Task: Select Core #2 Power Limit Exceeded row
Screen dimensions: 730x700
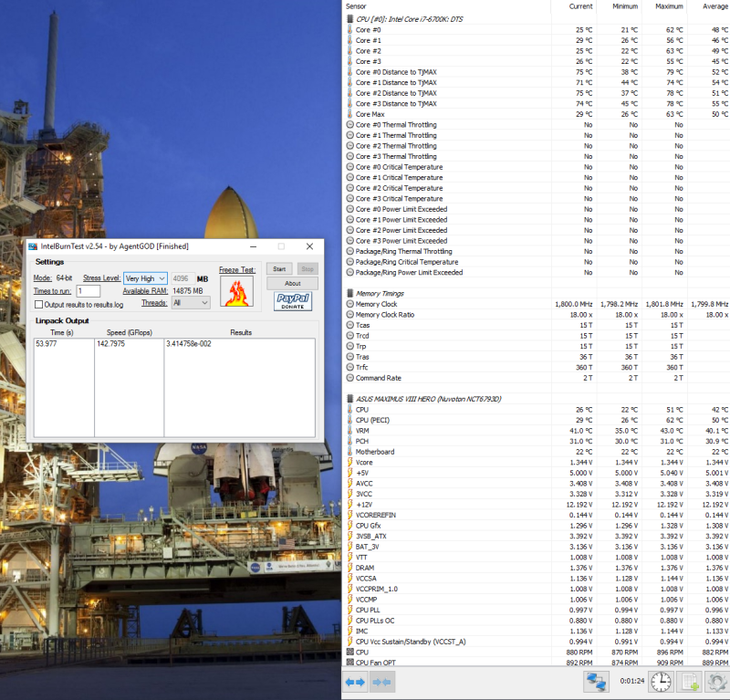Action: (x=537, y=230)
